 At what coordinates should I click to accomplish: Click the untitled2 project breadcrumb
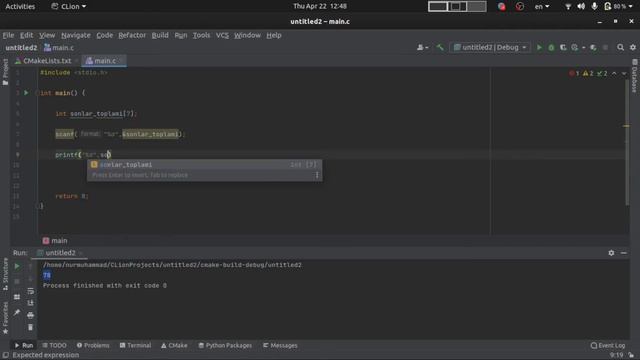[21, 48]
